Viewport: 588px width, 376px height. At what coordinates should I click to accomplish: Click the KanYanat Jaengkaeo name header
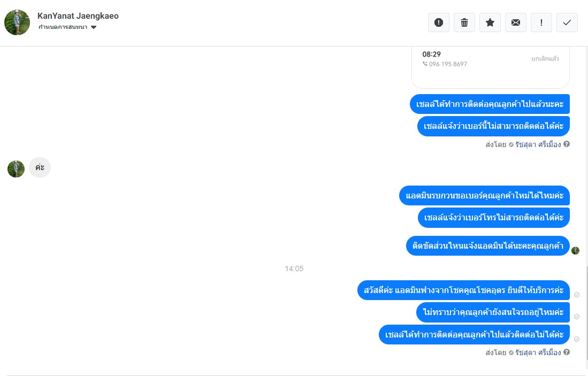coord(78,16)
